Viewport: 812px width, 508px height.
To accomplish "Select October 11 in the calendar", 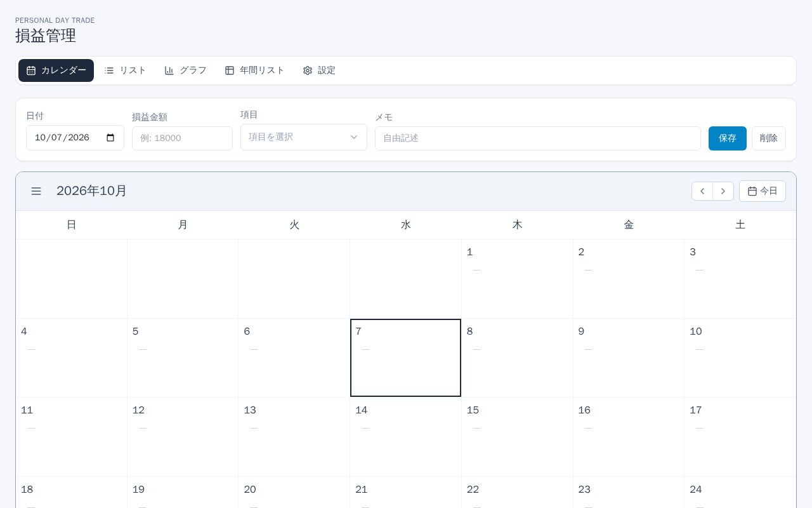I will [72, 437].
